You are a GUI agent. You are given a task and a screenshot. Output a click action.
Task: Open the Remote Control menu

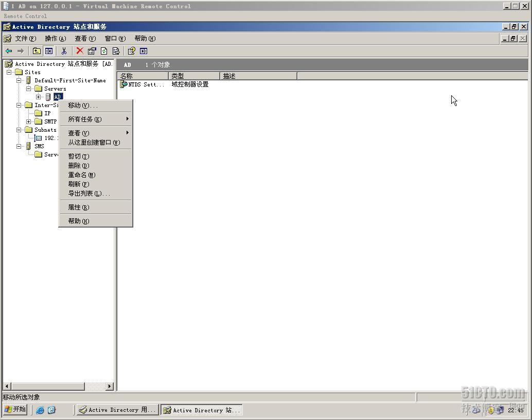pos(25,16)
